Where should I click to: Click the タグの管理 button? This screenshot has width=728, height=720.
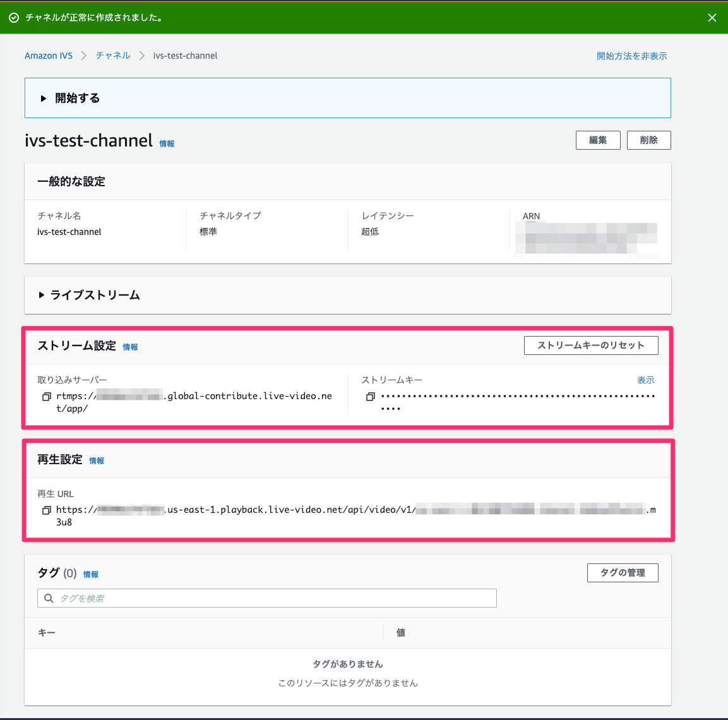click(623, 573)
